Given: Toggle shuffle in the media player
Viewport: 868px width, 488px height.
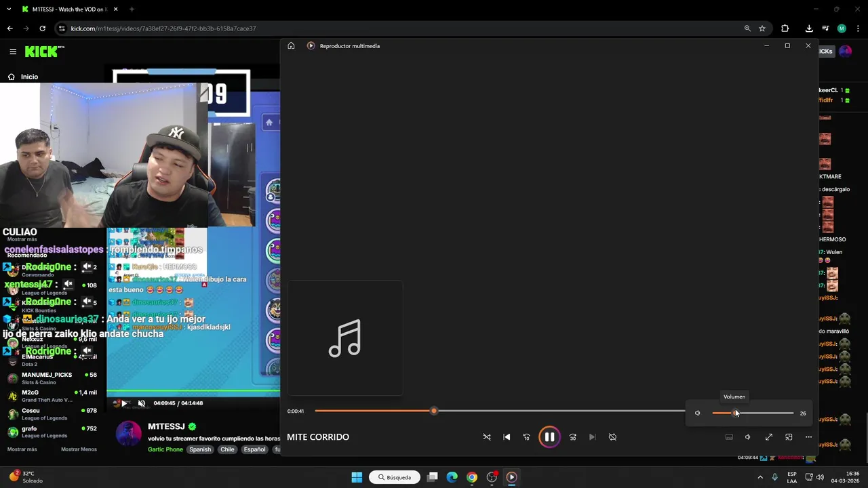Looking at the screenshot, I should point(487,437).
